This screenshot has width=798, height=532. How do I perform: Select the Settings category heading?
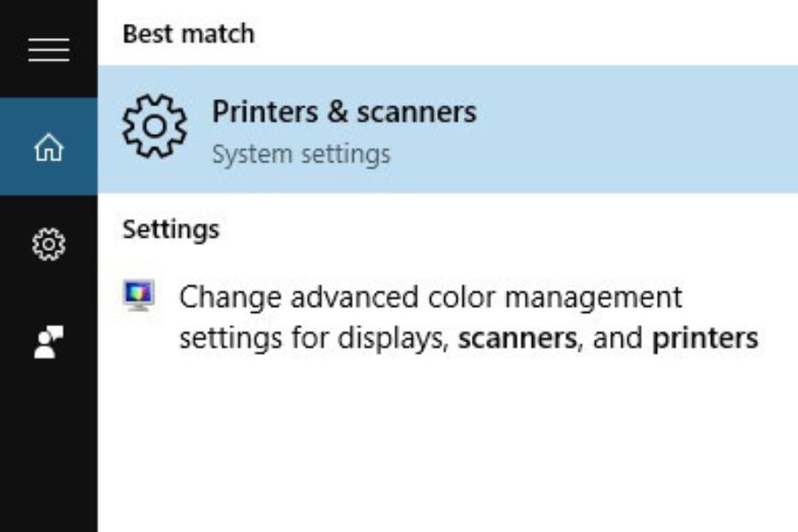pyautogui.click(x=170, y=230)
